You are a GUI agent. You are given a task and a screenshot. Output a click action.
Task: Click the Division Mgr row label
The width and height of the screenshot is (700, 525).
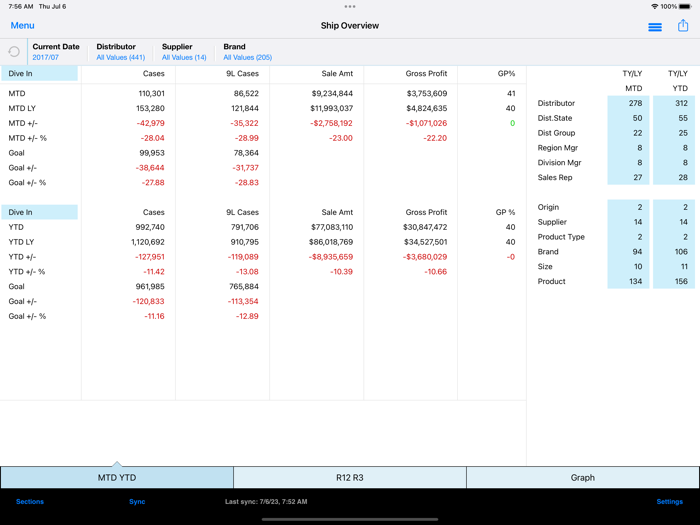point(559,162)
